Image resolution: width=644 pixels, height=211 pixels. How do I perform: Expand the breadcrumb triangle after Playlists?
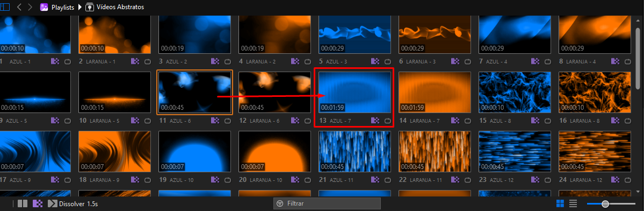coord(80,7)
